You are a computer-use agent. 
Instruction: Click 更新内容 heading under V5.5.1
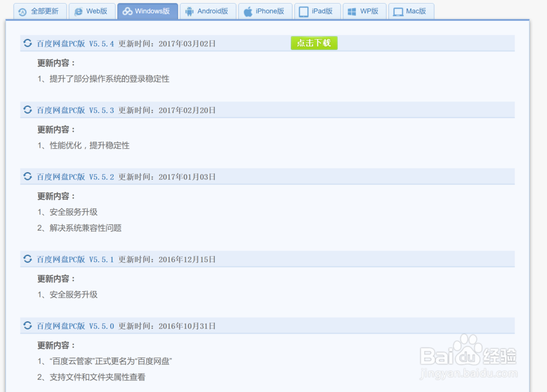(x=56, y=279)
